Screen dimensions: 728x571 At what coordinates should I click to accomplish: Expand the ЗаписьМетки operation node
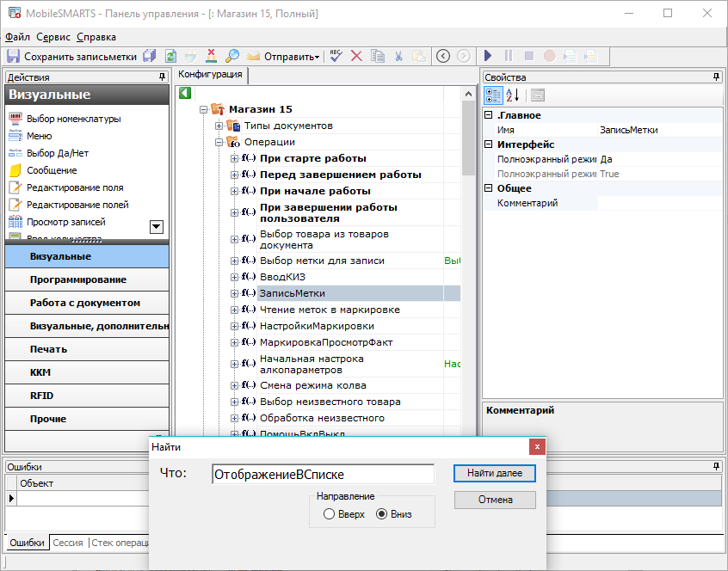coord(234,293)
